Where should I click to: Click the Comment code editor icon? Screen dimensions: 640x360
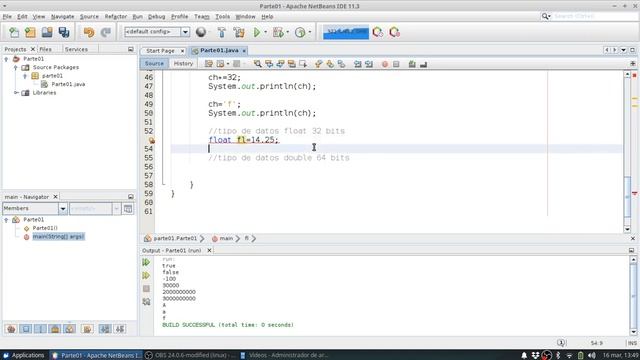point(412,64)
